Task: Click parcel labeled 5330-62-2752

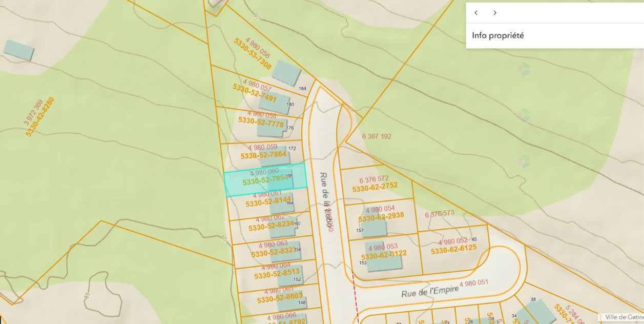Action: click(375, 186)
